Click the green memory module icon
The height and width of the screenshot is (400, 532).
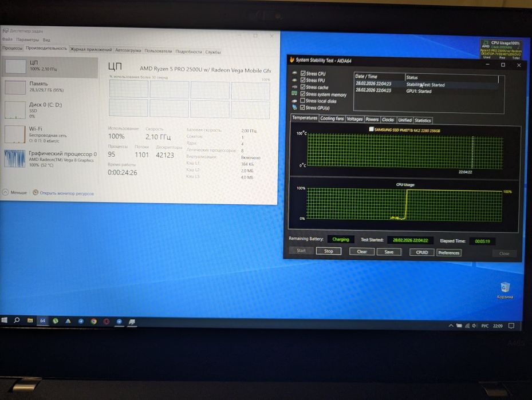pos(294,93)
